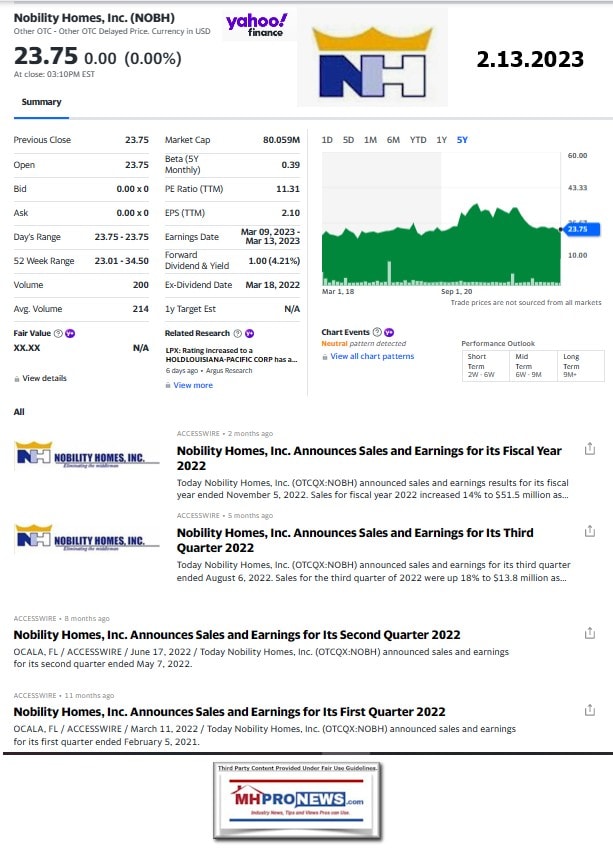Image resolution: width=613 pixels, height=855 pixels.
Task: Click the Chart Events help question icon
Action: coord(377,332)
